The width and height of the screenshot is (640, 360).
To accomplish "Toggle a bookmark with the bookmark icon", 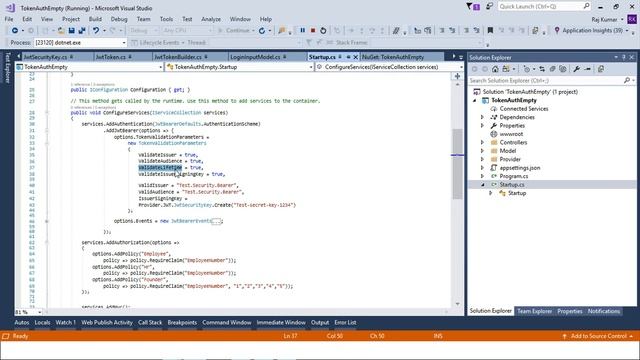I will point(490,31).
